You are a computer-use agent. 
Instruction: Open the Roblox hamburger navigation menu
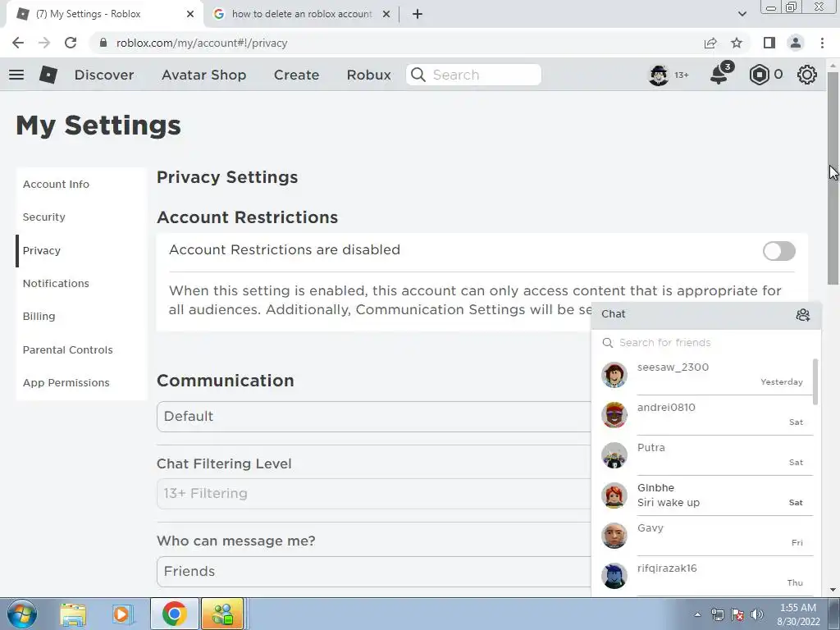[16, 75]
